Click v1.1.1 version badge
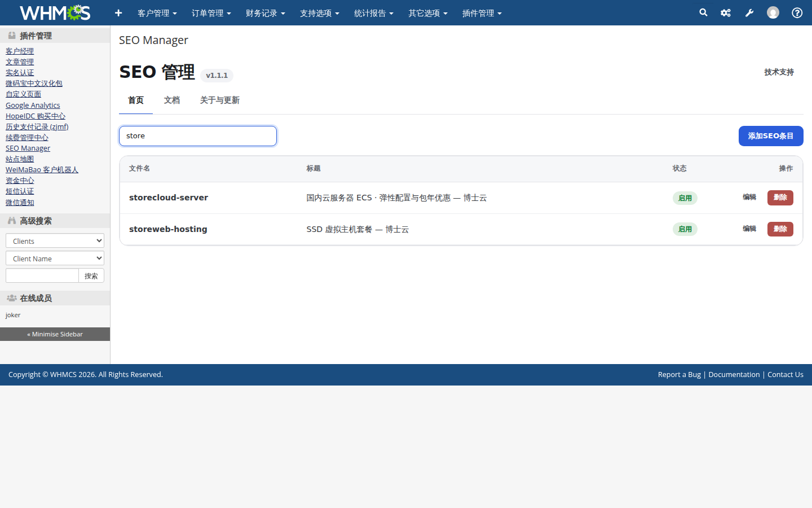 click(x=217, y=75)
